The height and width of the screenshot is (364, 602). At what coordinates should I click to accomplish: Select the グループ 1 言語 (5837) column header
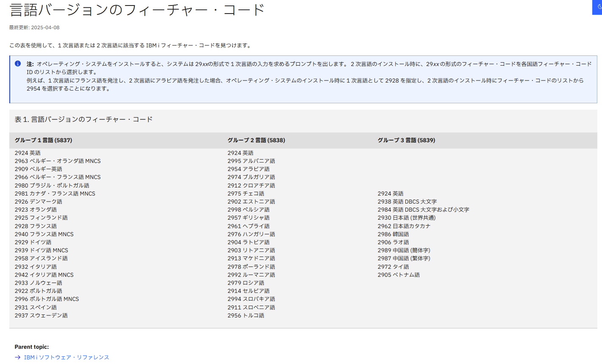point(44,140)
